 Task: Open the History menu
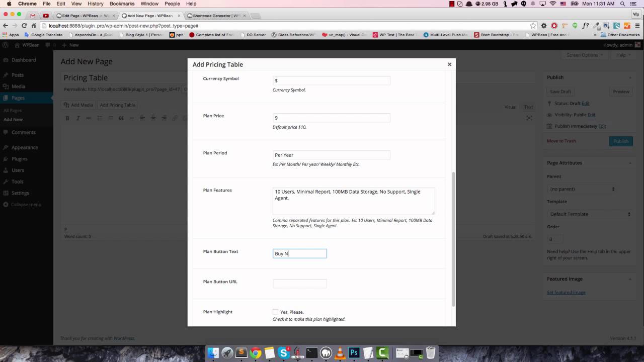(95, 4)
